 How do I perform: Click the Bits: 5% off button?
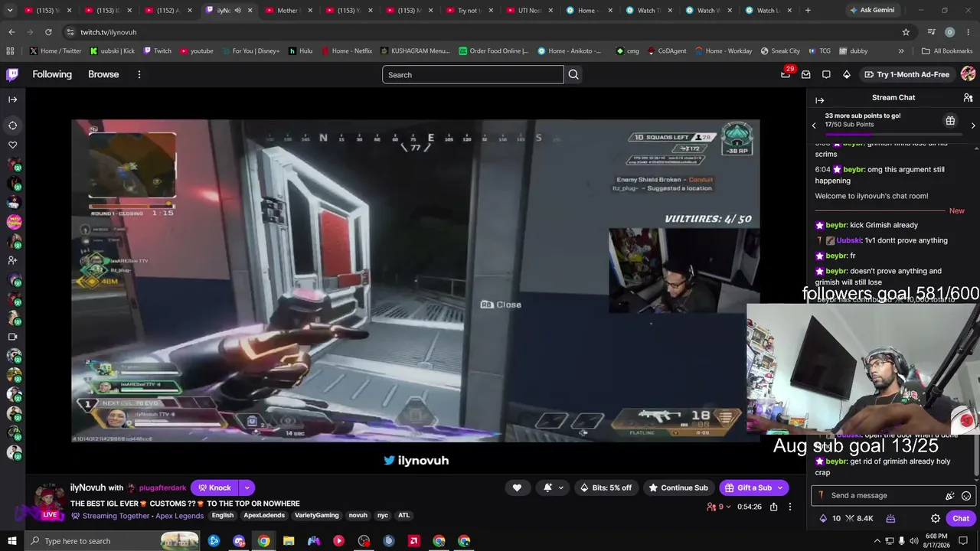(606, 487)
